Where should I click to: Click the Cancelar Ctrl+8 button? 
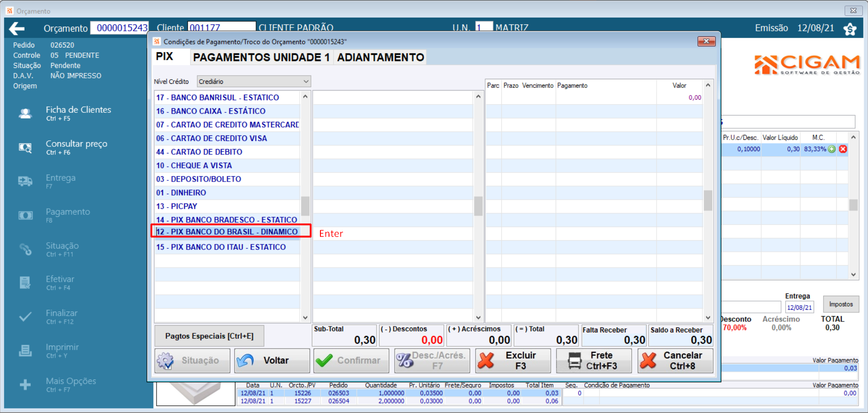pyautogui.click(x=675, y=360)
